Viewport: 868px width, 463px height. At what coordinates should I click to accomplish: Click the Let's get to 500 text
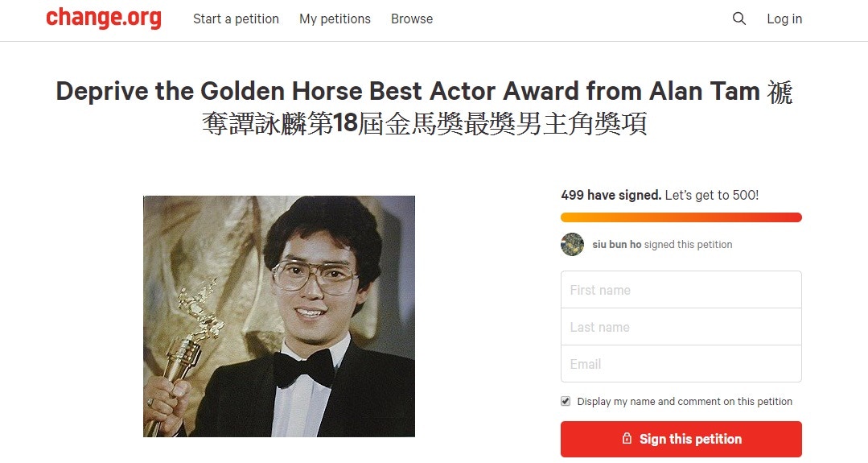712,195
